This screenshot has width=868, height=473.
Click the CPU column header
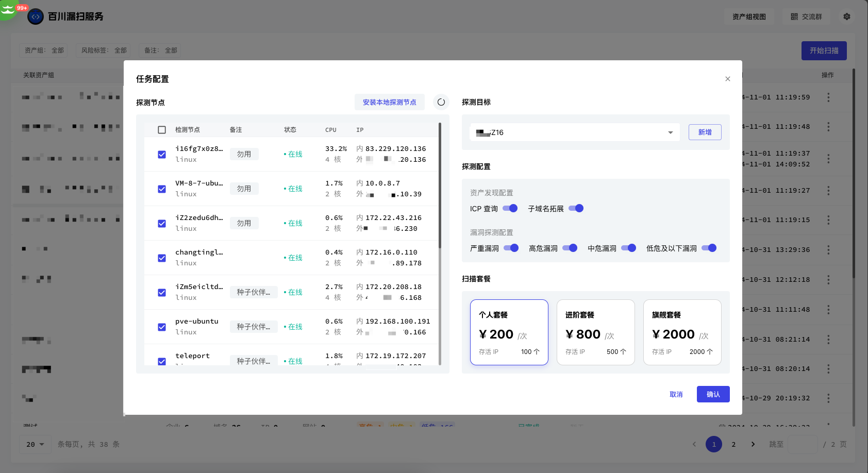(331, 130)
